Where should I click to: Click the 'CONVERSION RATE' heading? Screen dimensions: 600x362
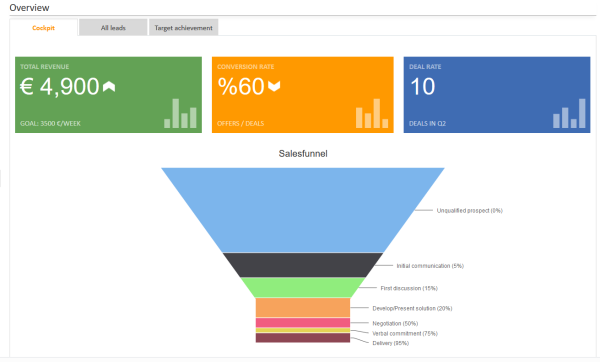pos(245,67)
